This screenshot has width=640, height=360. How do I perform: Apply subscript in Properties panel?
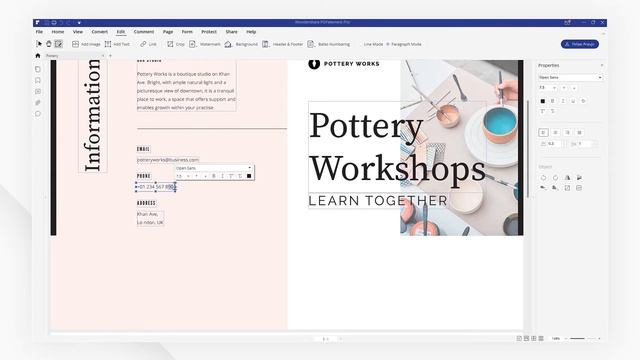click(553, 111)
